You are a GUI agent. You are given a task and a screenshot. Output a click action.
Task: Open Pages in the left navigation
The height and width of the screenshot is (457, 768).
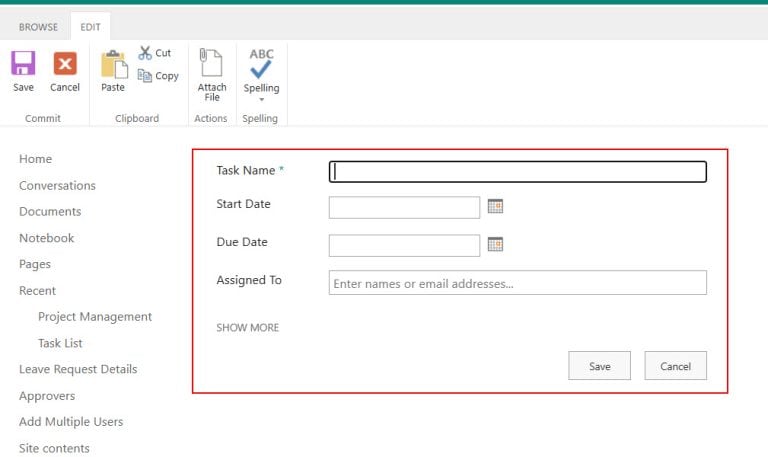click(35, 265)
